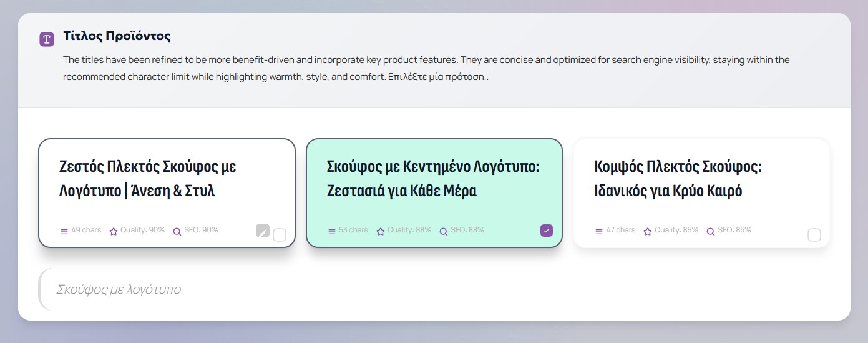868x343 pixels.
Task: Select the title 'Κομψός Πλεκτός Σκούφος: Ιδανικός για Κρύο Καιρό'
Action: click(678, 179)
